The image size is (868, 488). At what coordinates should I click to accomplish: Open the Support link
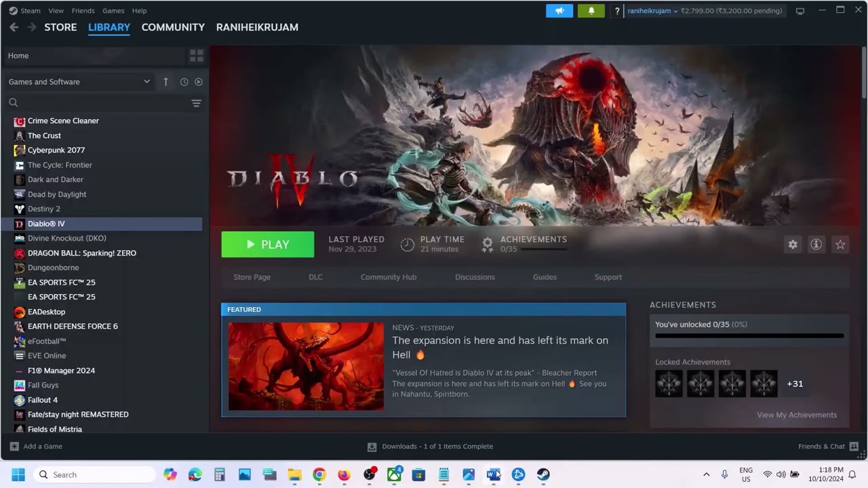pos(608,277)
